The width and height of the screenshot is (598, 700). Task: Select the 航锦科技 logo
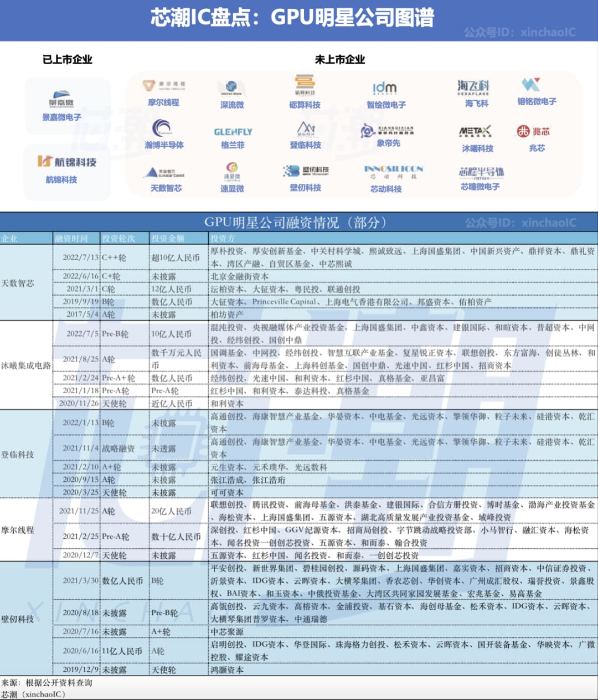click(x=67, y=162)
